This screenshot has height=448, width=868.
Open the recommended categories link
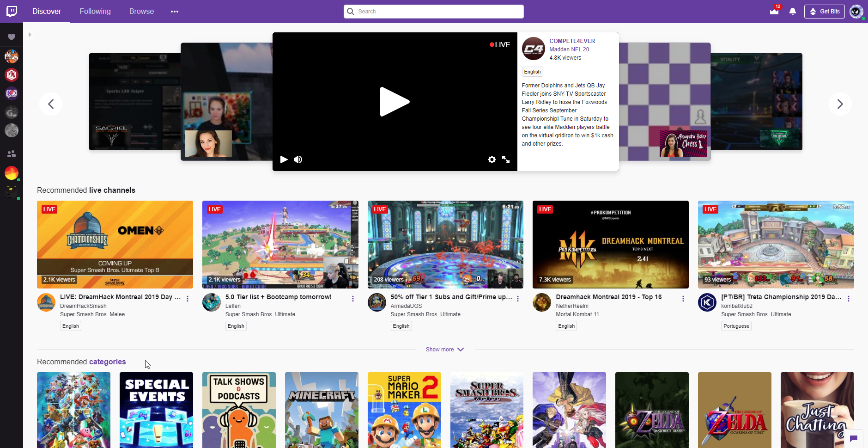click(x=107, y=362)
